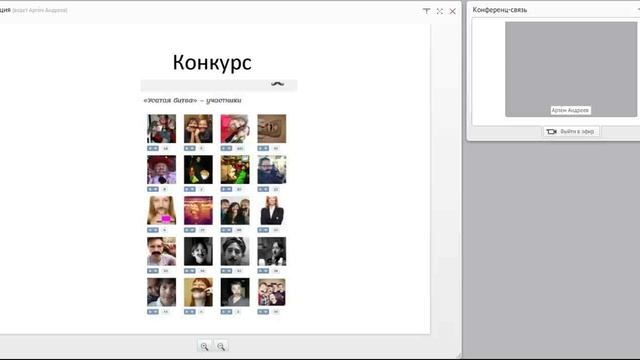Viewport: 640px width, 360px height.
Task: Click the Конференц-связь panel title
Action: click(x=500, y=10)
